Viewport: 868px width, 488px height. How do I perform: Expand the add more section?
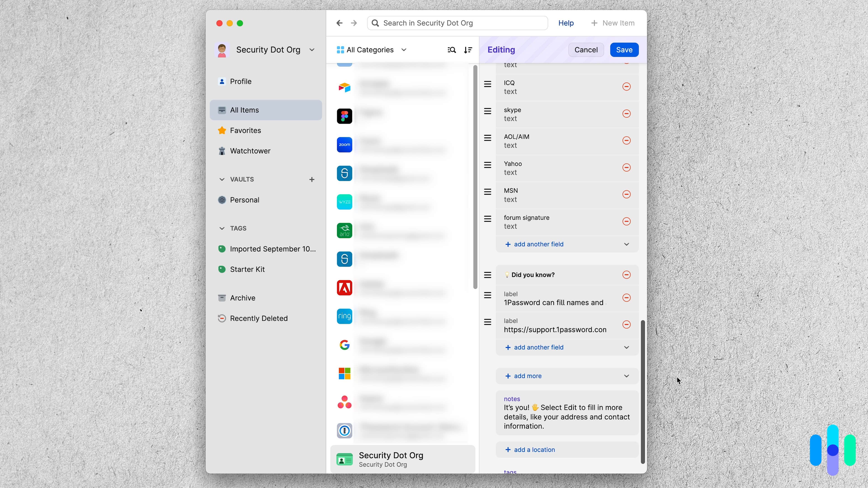[527, 376]
